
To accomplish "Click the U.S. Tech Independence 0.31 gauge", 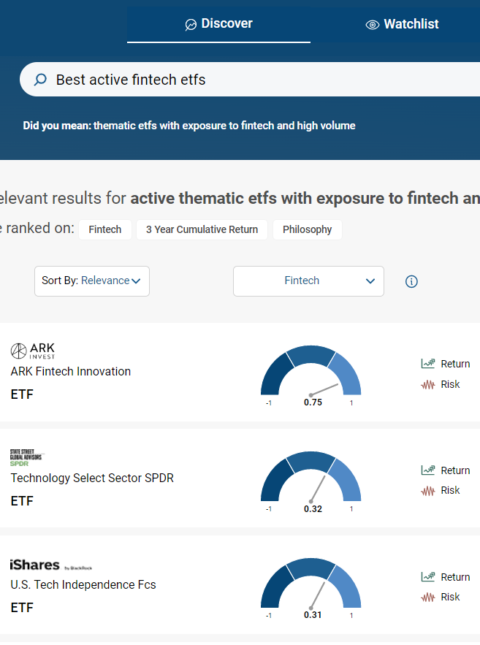I will pyautogui.click(x=311, y=588).
